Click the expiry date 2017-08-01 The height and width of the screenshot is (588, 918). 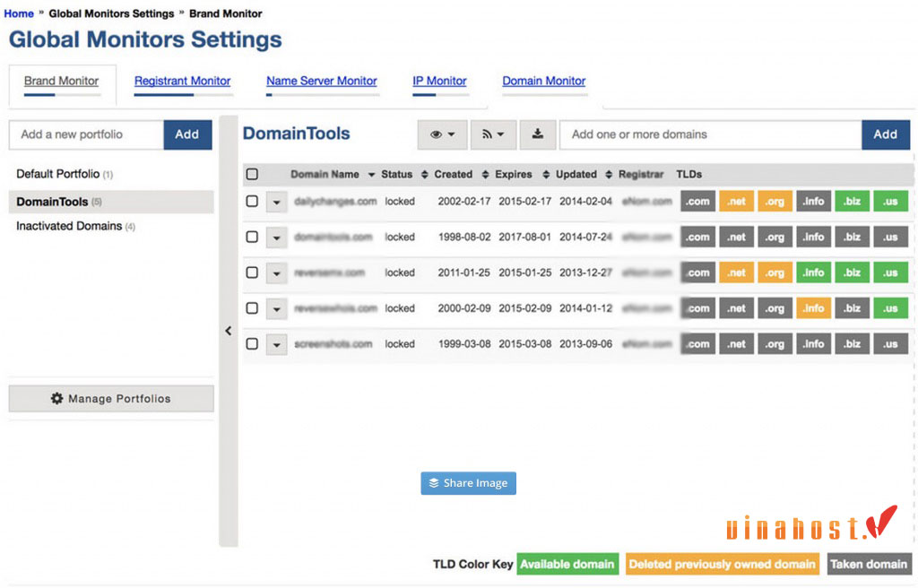click(525, 238)
